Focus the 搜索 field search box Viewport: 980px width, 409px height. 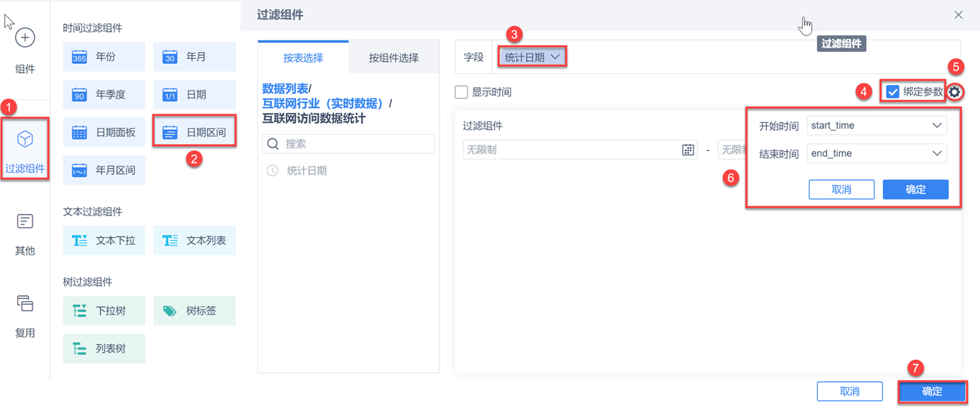[x=348, y=144]
